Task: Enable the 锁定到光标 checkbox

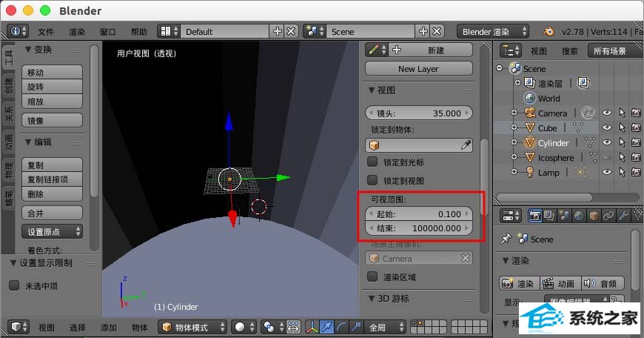Action: [372, 162]
